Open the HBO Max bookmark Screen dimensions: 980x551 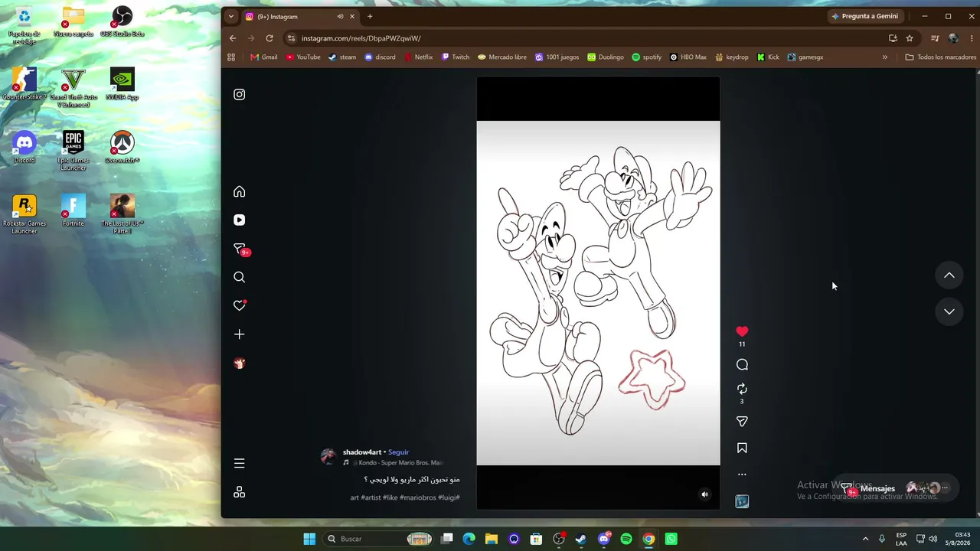(688, 57)
